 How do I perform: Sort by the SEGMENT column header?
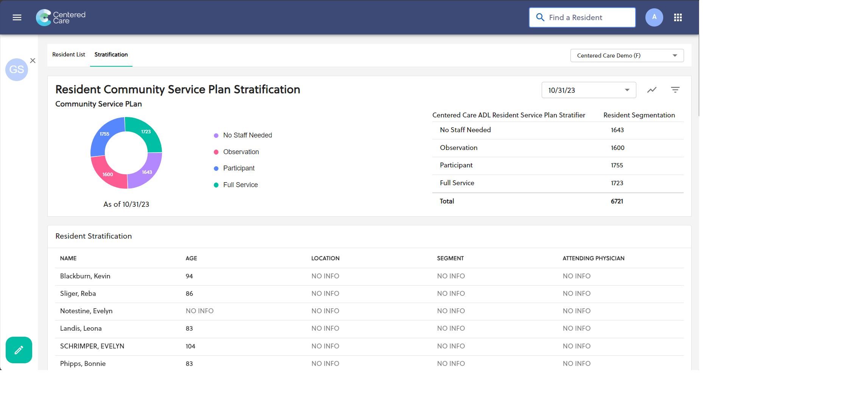click(x=450, y=258)
